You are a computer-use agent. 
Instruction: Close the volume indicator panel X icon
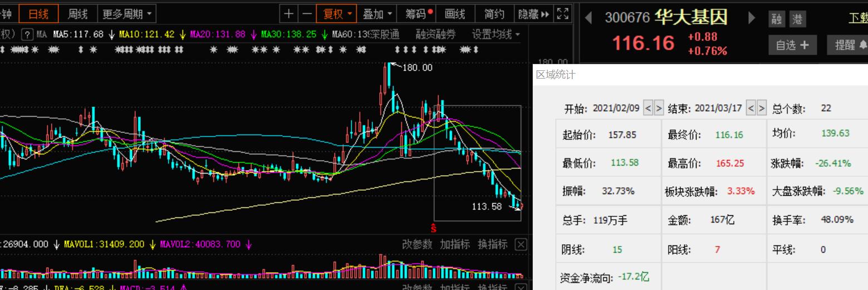coord(521,244)
